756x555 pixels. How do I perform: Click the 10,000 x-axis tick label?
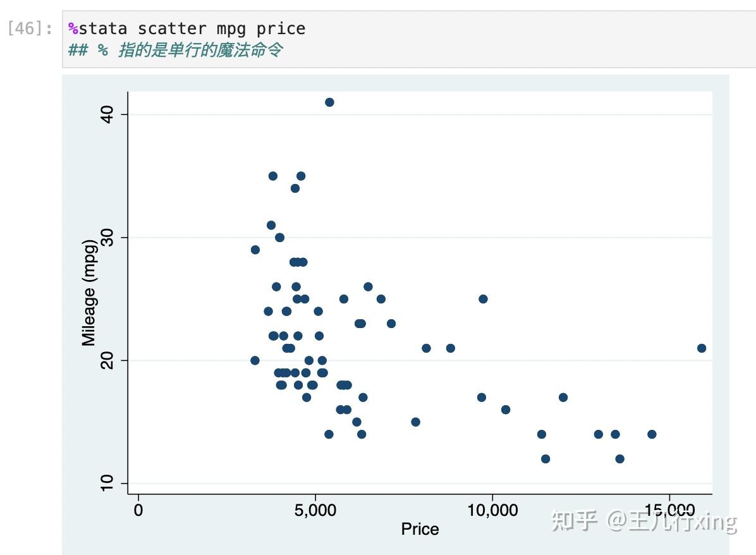(492, 510)
